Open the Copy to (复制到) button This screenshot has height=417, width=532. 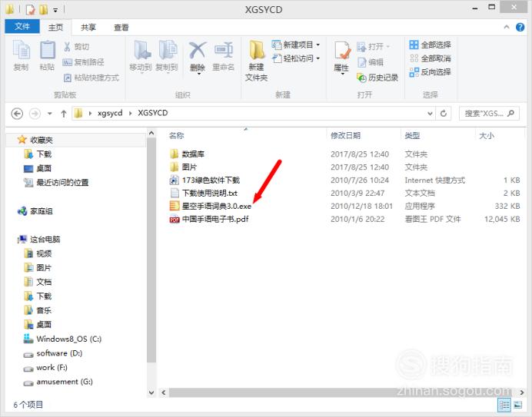tap(167, 55)
